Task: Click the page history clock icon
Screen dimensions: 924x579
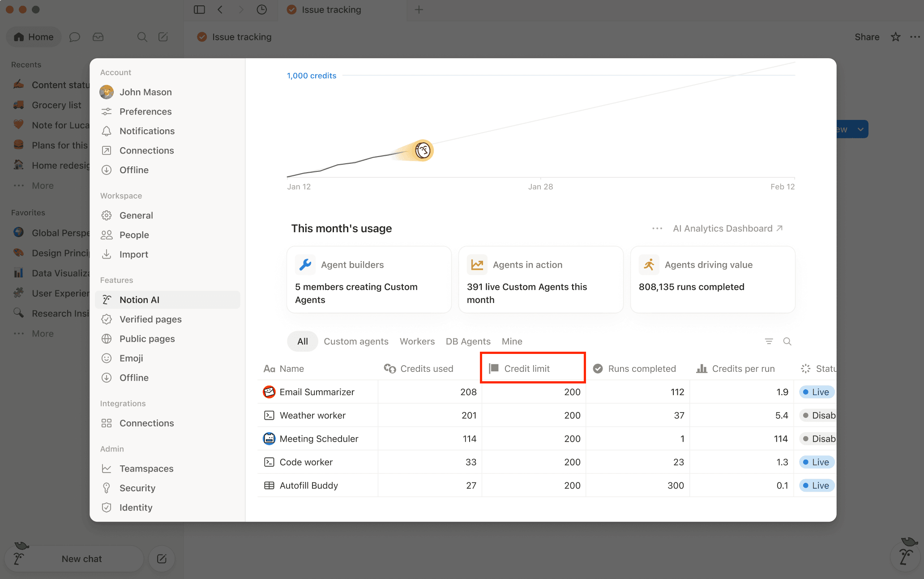Action: [262, 9]
